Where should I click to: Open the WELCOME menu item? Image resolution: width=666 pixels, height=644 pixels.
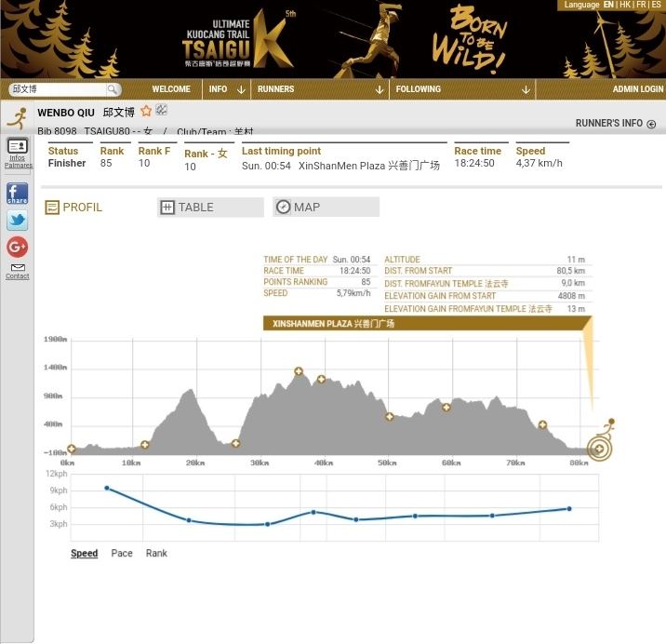click(171, 89)
